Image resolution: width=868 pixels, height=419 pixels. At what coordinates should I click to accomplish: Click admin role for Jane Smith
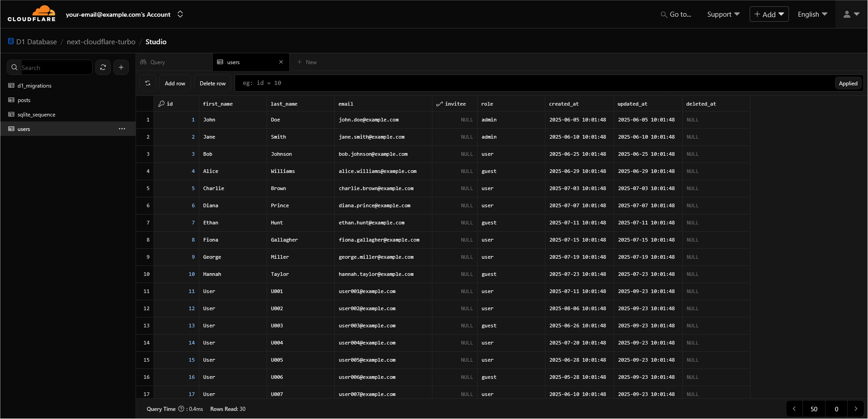(511, 137)
